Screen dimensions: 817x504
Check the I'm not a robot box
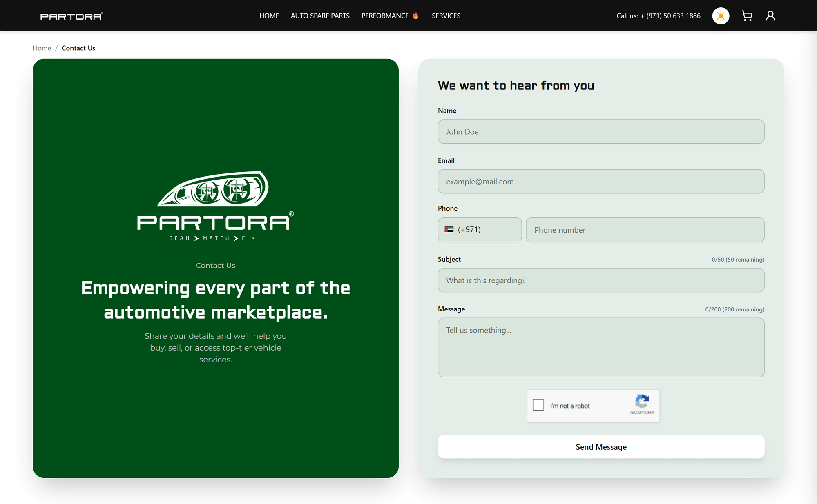538,405
